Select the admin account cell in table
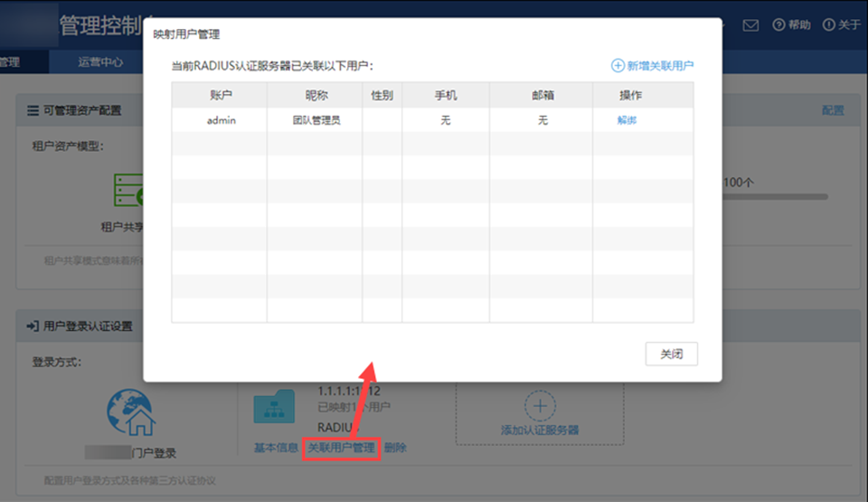The image size is (868, 502). click(221, 120)
